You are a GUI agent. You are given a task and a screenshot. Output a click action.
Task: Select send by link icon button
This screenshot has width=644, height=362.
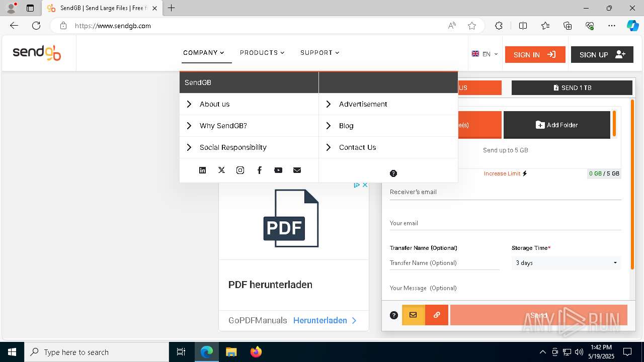tap(437, 315)
